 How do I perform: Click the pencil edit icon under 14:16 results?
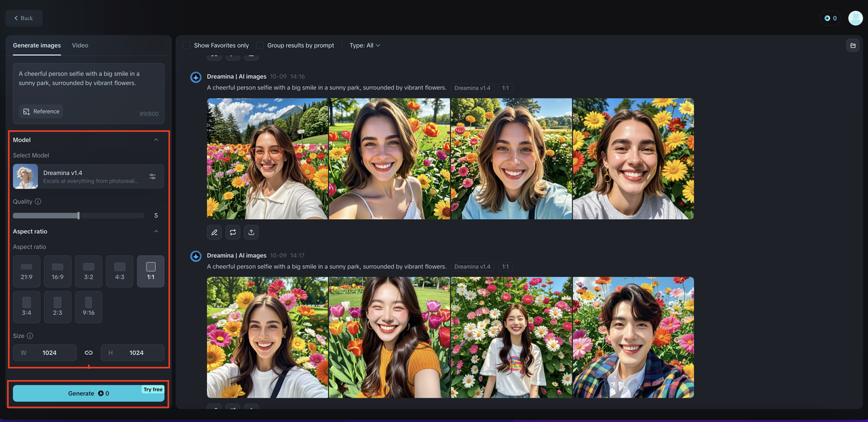214,232
